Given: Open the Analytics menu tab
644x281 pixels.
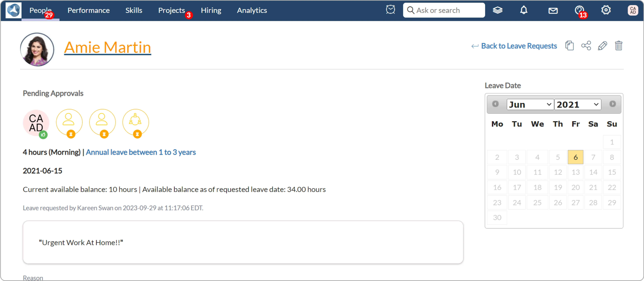Looking at the screenshot, I should [x=252, y=10].
